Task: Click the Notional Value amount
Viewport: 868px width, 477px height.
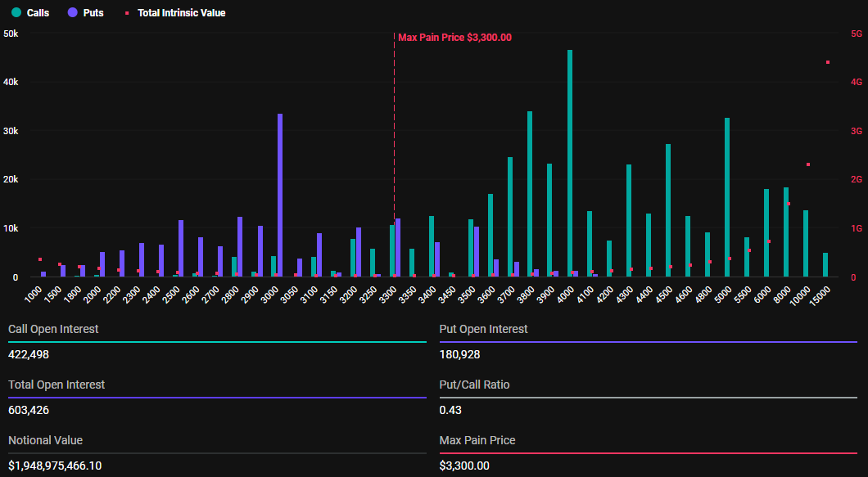Action: [x=55, y=466]
